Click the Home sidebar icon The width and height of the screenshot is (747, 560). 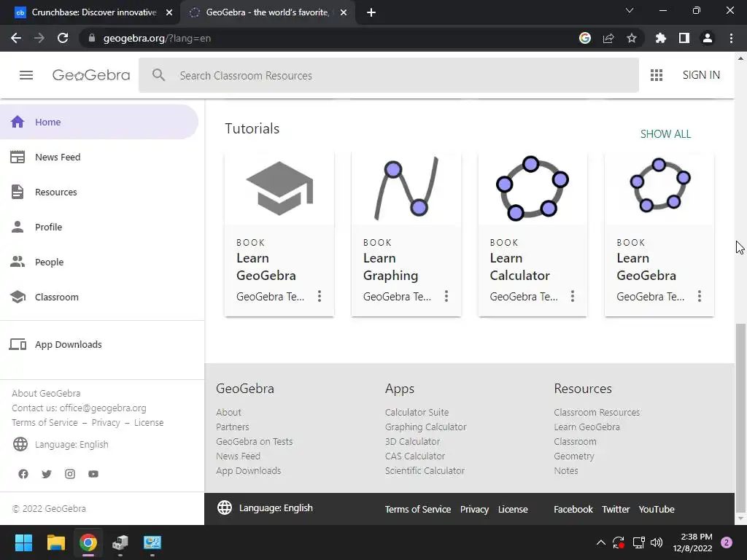pos(18,122)
